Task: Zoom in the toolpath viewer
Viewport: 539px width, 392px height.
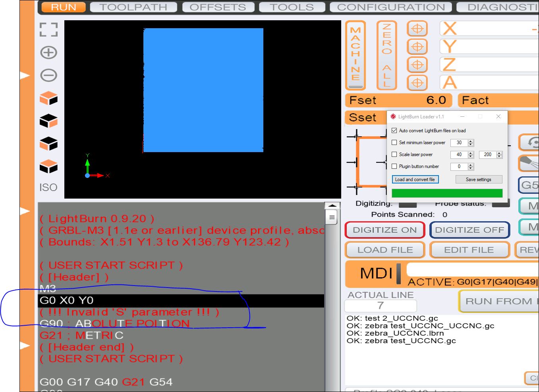Action: coord(49,52)
